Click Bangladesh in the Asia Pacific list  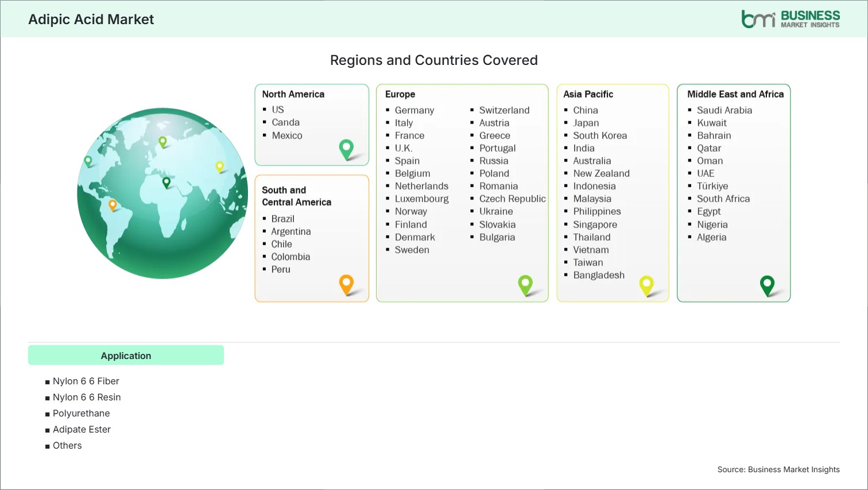pos(599,275)
